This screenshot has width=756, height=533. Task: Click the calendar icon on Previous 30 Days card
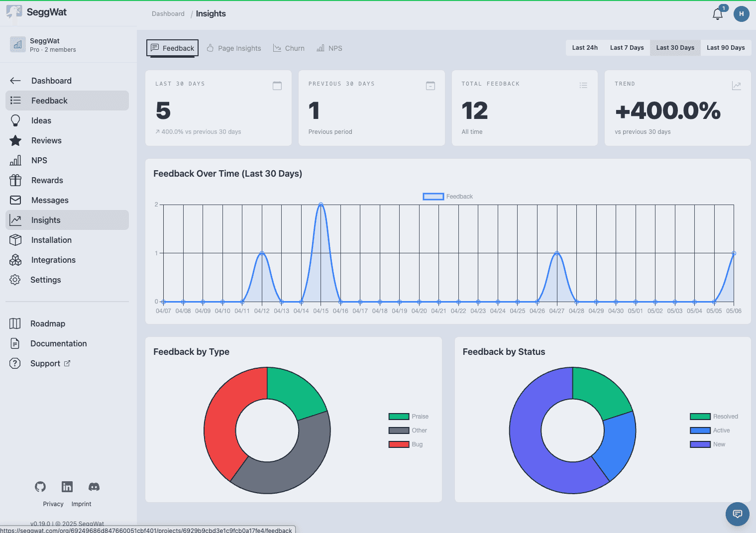(x=431, y=86)
